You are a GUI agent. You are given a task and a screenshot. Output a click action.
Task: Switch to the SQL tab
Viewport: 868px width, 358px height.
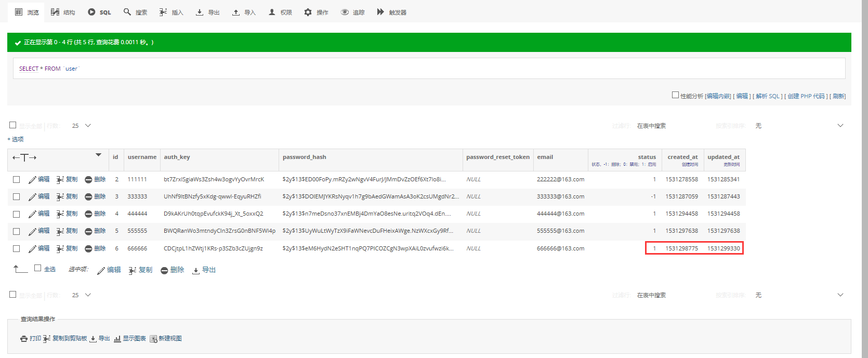coord(99,12)
